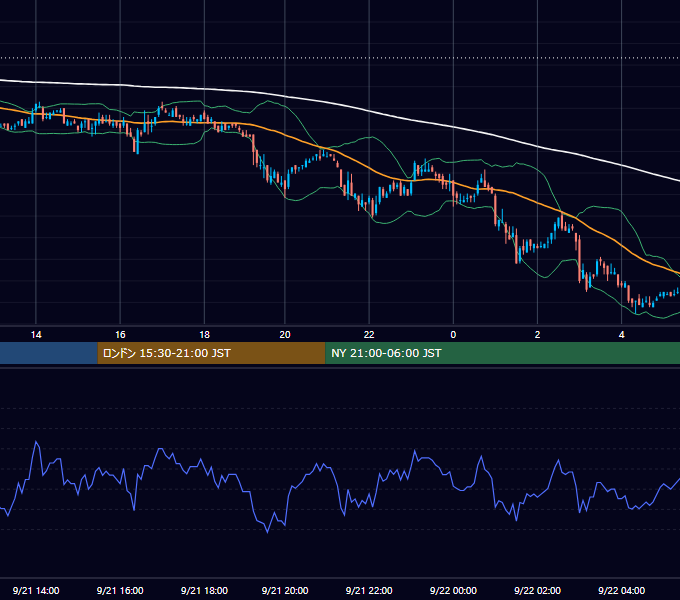Click the price axis label 20
680x600 pixels.
285,335
